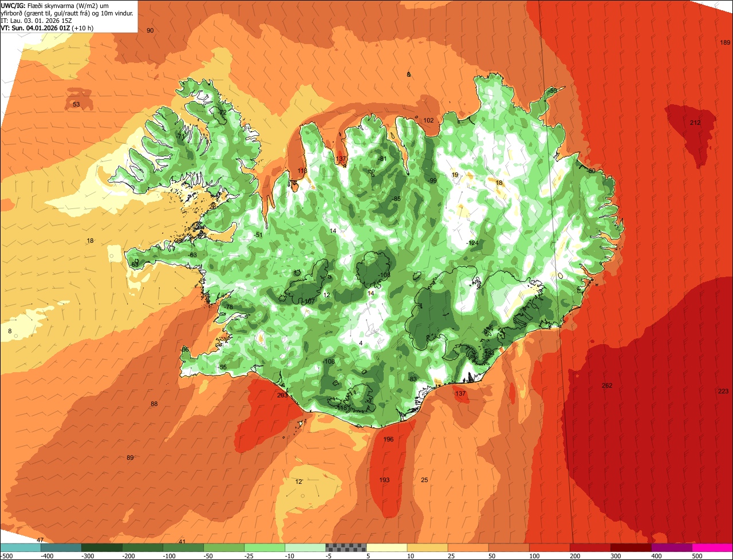The width and height of the screenshot is (733, 560).
Task: Click the valid time 'VT: Sun. 04.01.2026 01Z'
Action: [x=36, y=27]
